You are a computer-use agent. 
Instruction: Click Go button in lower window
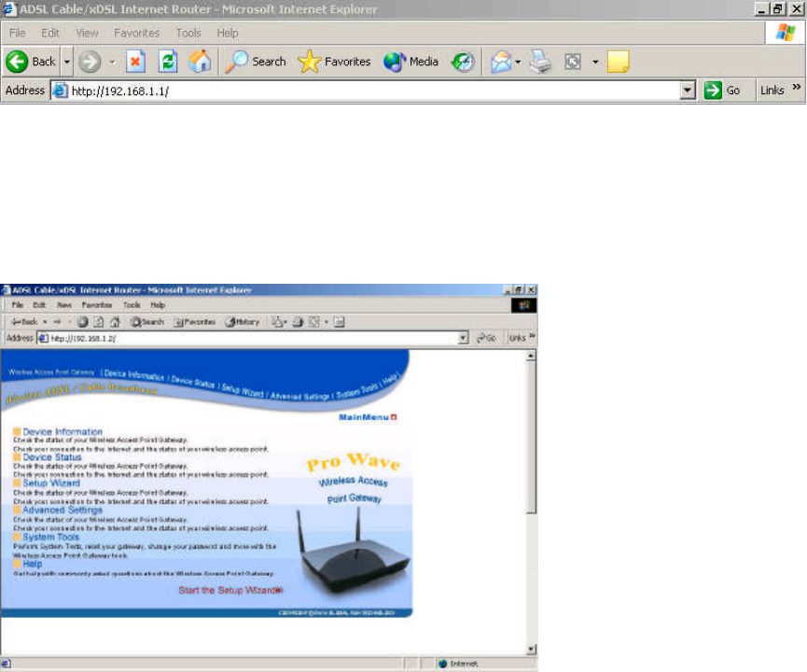pos(486,338)
